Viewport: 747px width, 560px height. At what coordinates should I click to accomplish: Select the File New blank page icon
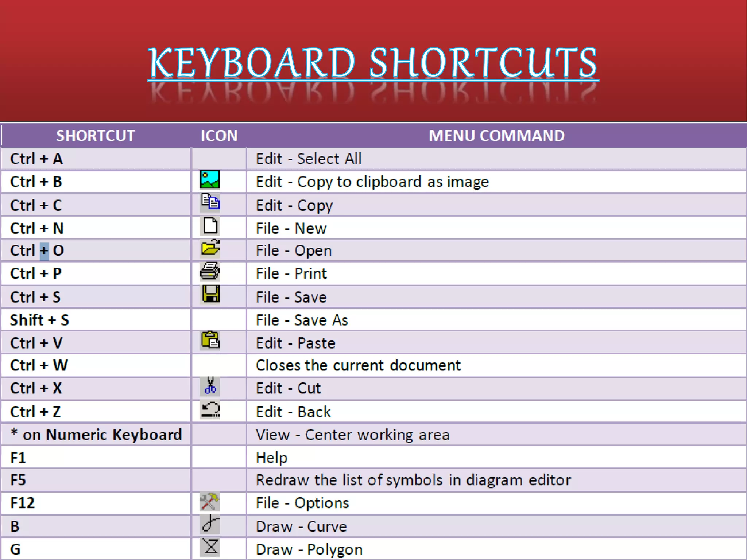tap(210, 226)
